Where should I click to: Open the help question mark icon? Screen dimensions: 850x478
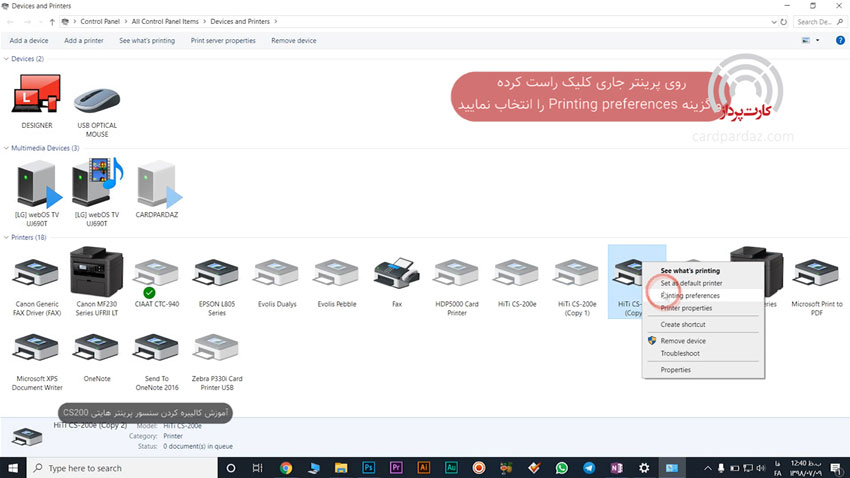click(840, 40)
